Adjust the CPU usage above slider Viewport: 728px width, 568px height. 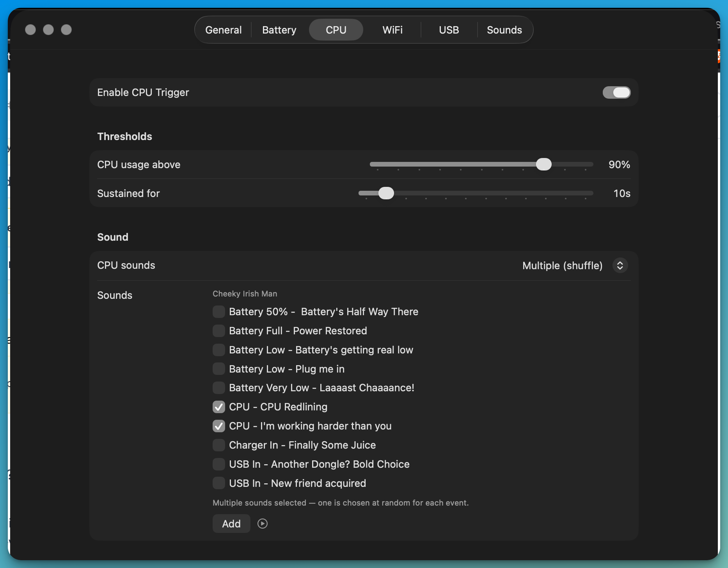543,165
